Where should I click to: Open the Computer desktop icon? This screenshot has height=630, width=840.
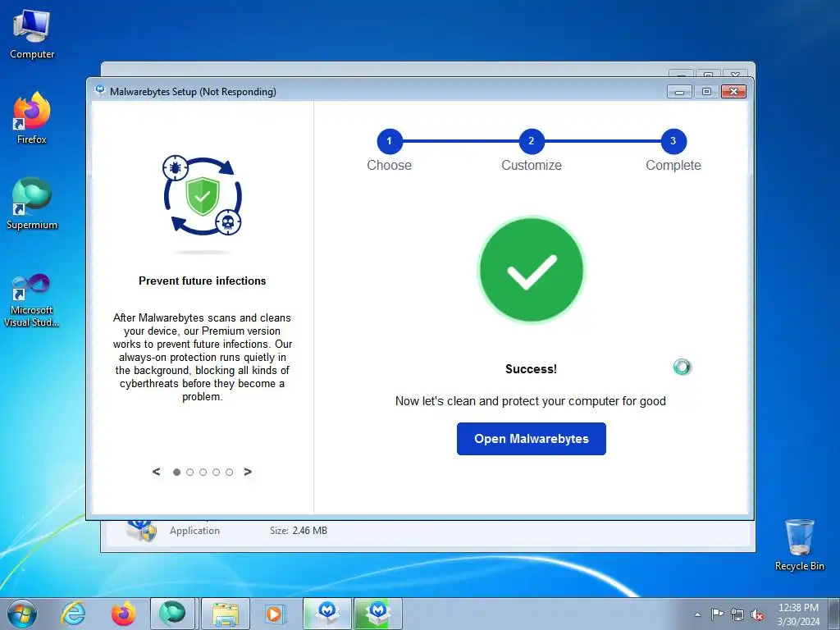(32, 34)
